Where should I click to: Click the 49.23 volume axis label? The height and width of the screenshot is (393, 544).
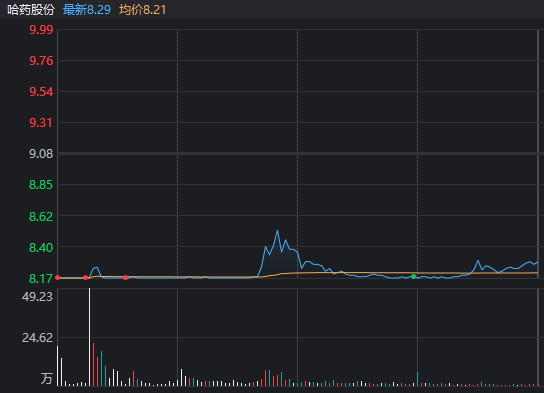[x=37, y=297]
